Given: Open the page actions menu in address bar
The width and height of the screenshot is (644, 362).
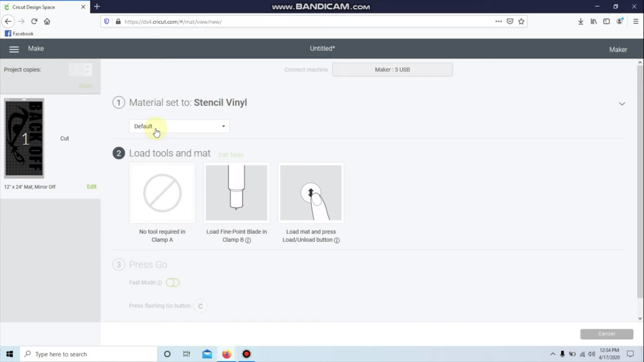Looking at the screenshot, I should click(x=498, y=21).
